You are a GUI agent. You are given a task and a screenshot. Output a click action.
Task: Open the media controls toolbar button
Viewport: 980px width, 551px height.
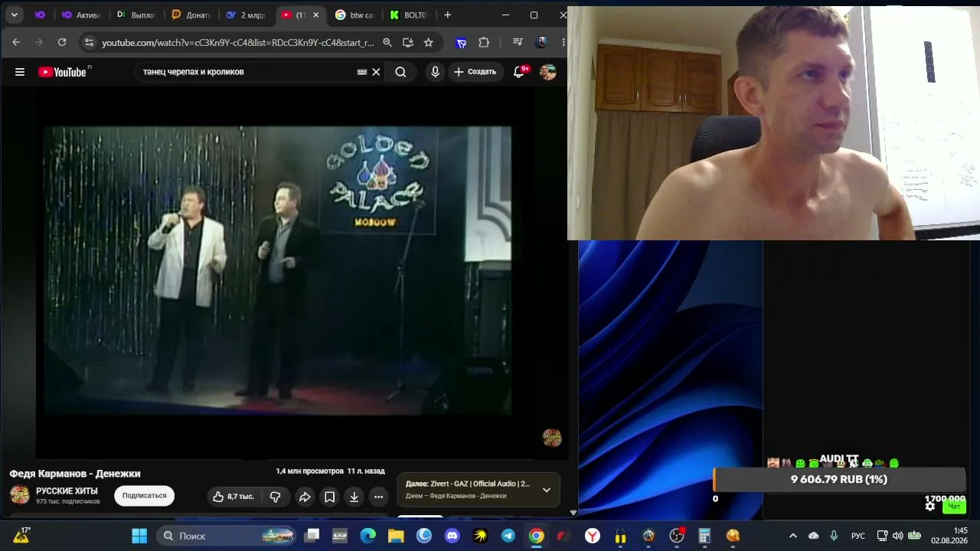518,43
